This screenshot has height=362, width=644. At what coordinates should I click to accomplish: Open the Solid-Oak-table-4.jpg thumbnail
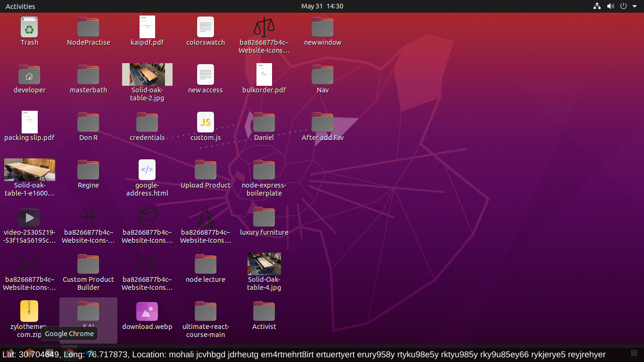(264, 264)
